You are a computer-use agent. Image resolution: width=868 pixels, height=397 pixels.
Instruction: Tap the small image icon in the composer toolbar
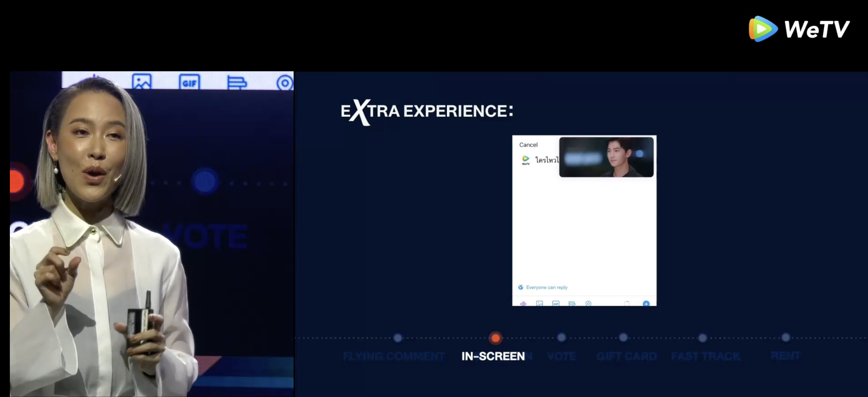coord(539,303)
